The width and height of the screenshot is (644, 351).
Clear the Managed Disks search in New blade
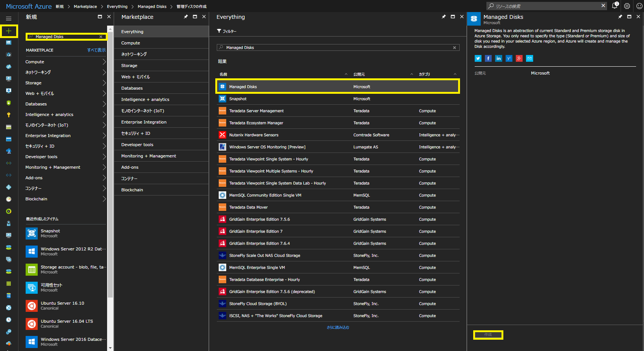pos(101,37)
